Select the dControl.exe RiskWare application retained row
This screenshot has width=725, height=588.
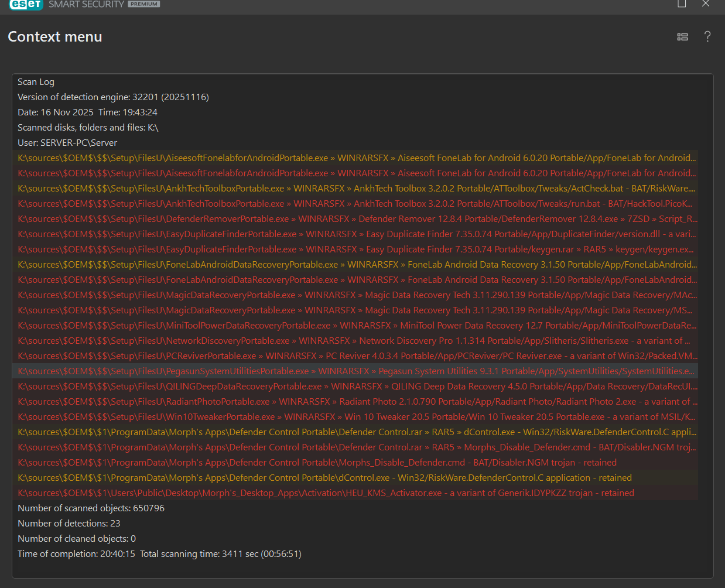(x=324, y=478)
